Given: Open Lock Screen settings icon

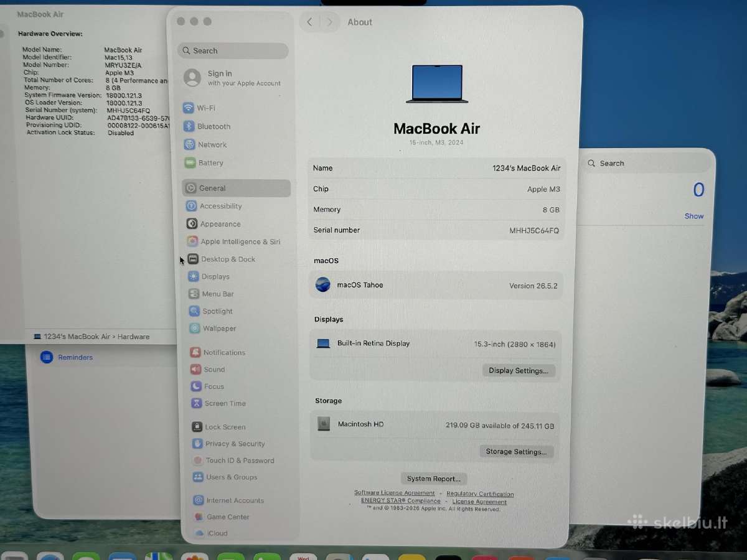Looking at the screenshot, I should click(197, 427).
